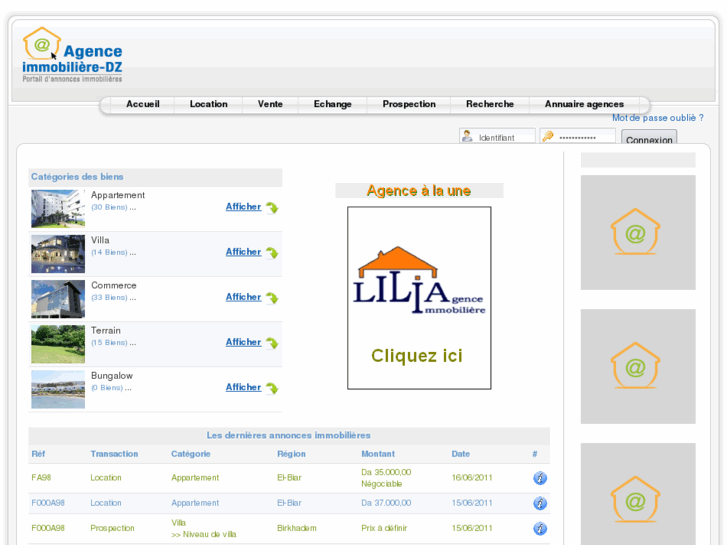Click the Région column header
The height and width of the screenshot is (545, 727).
point(291,454)
